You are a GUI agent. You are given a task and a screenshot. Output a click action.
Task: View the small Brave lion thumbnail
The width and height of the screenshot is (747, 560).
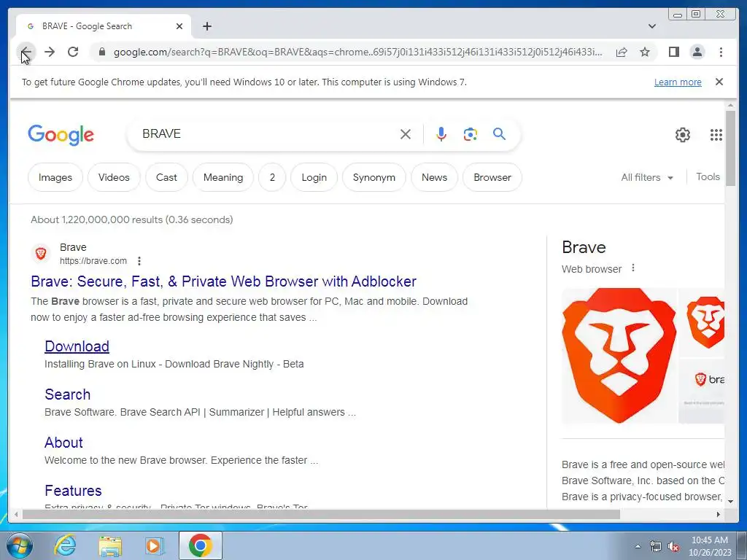click(x=701, y=322)
